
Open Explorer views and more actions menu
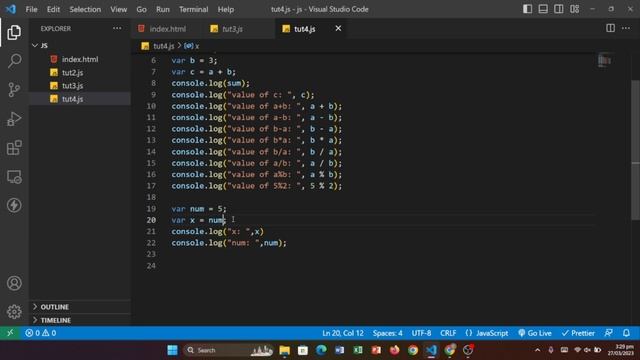pos(117,29)
